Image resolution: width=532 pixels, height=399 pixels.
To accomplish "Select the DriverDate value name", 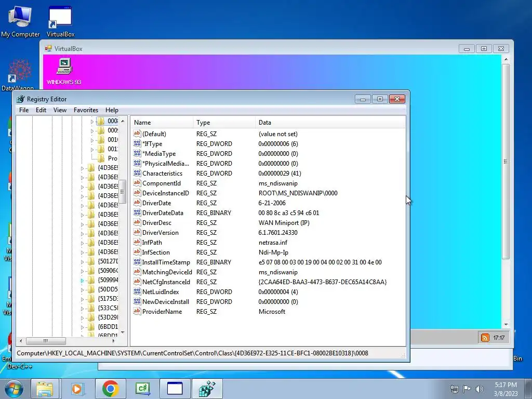I will [156, 203].
